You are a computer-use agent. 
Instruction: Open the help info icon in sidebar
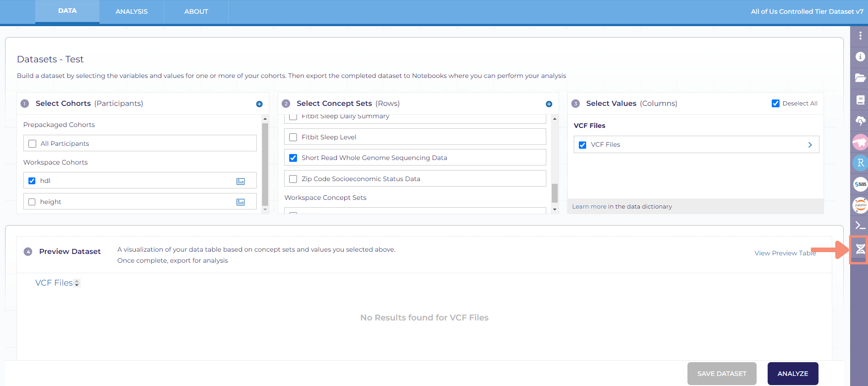[860, 57]
